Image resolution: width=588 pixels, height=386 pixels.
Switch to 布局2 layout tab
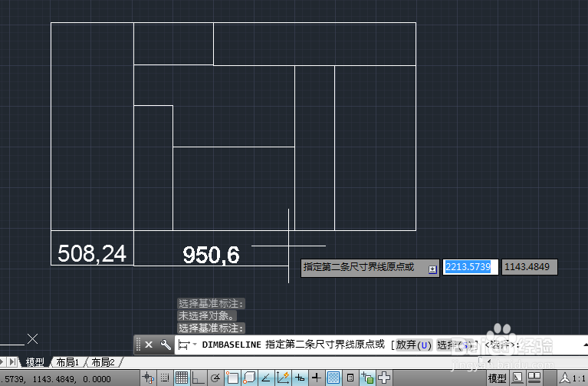tap(103, 362)
